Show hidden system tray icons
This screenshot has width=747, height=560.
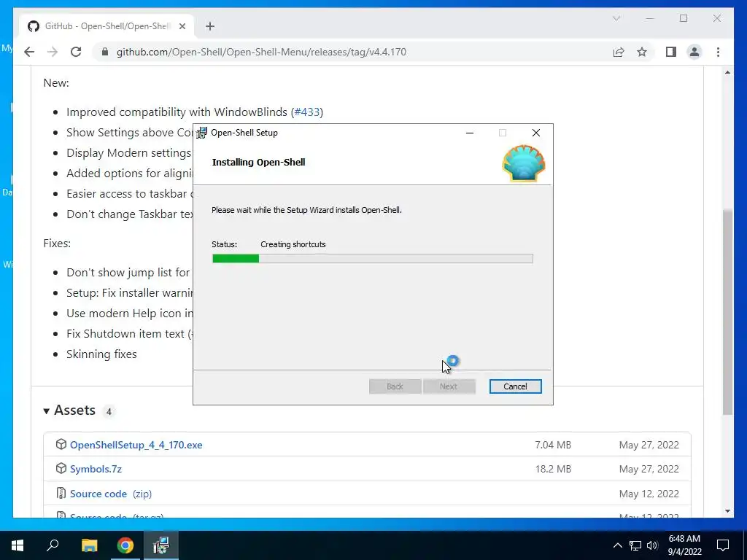[617, 545]
